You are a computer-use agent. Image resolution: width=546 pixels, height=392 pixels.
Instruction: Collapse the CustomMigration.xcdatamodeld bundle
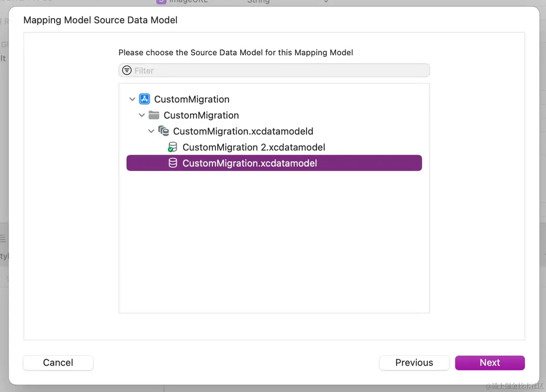151,131
